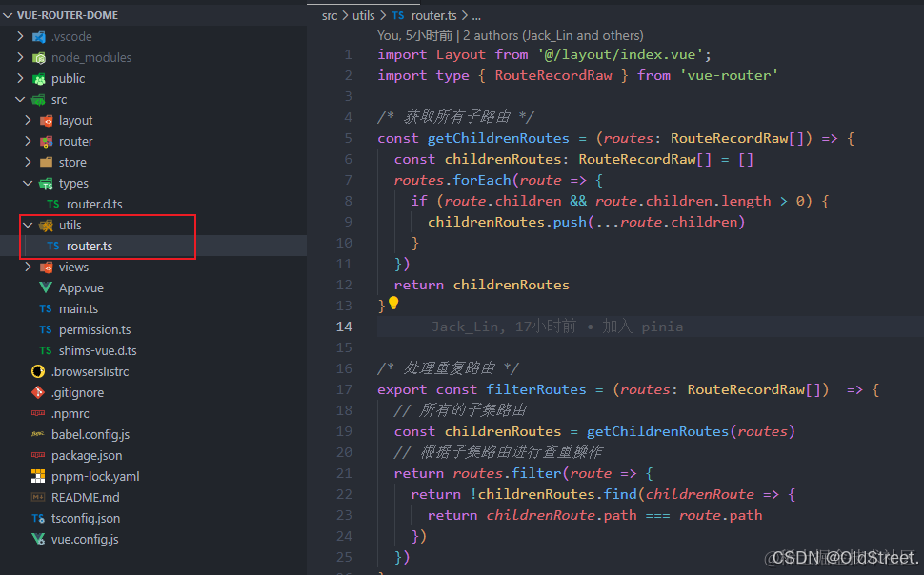
Task: Click the getChildrenRoutes name on line 5
Action: 498,138
